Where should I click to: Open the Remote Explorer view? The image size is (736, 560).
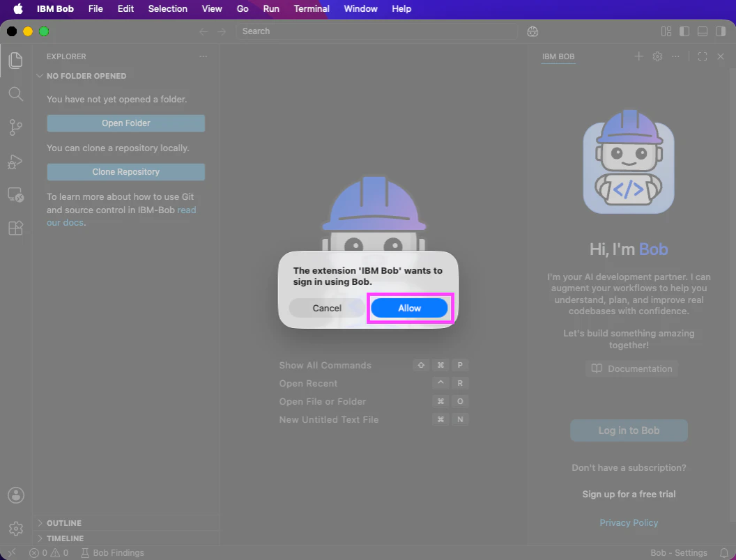15,194
